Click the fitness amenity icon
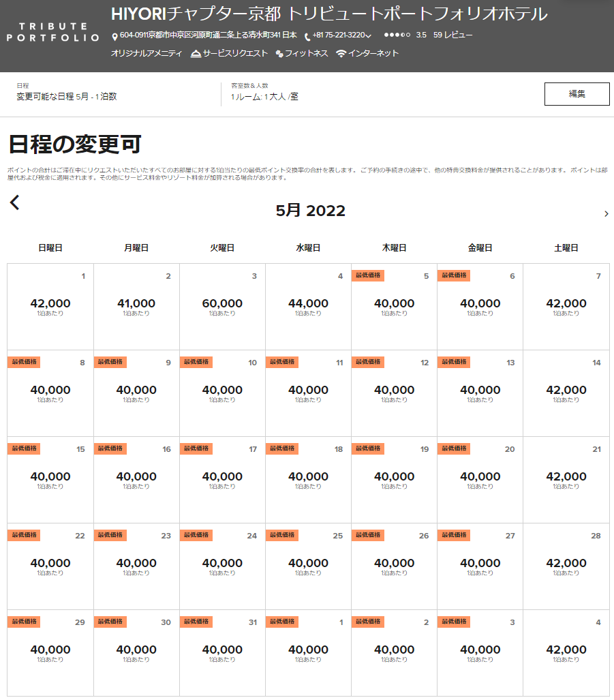614x700 pixels. pyautogui.click(x=279, y=54)
